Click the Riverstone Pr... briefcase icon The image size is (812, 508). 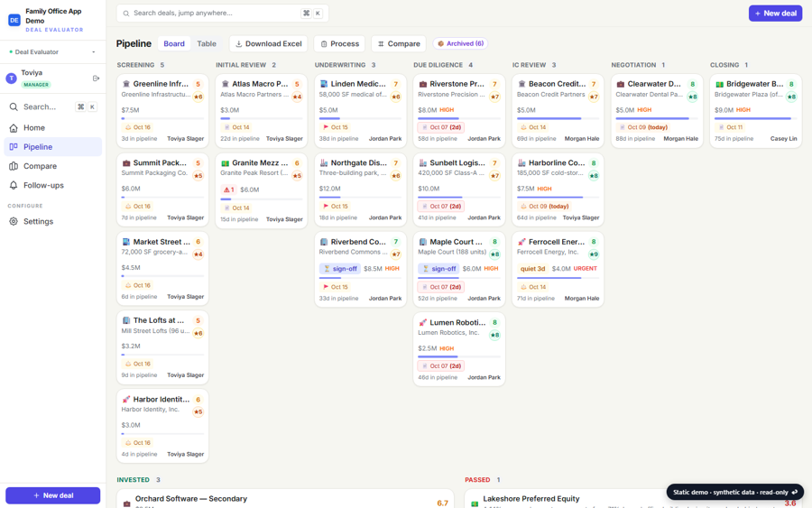tap(423, 84)
